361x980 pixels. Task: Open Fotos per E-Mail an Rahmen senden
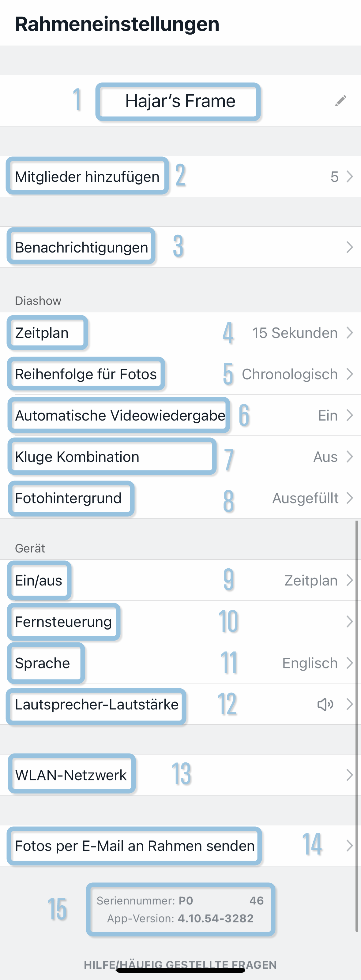[180, 846]
